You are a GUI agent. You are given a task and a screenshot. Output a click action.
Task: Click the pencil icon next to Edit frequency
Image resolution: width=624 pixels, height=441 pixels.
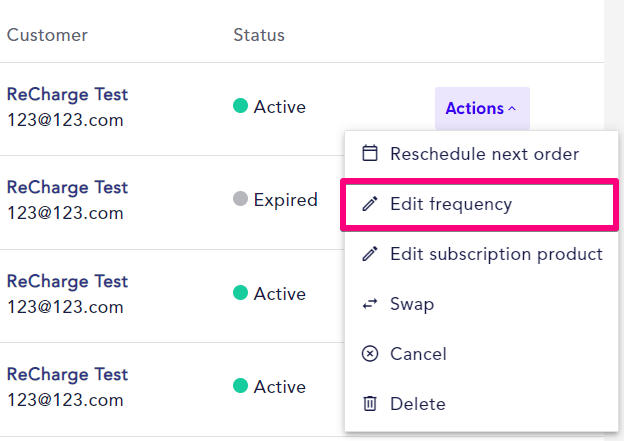(370, 204)
